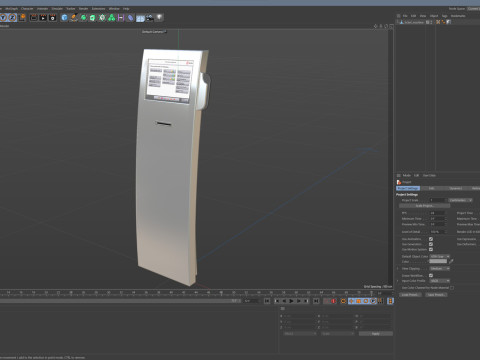Viewport: 480px width, 360px height.
Task: Expand the View Clipping section arrow
Action: (398, 269)
